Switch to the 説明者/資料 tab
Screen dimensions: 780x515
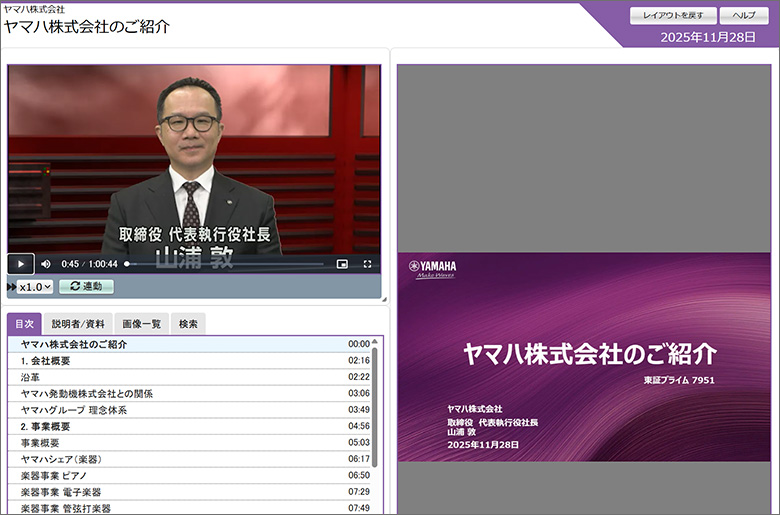pos(78,324)
